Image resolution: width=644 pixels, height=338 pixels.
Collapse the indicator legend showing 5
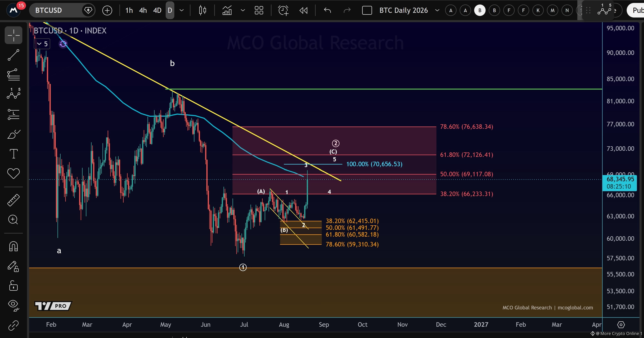pos(42,44)
